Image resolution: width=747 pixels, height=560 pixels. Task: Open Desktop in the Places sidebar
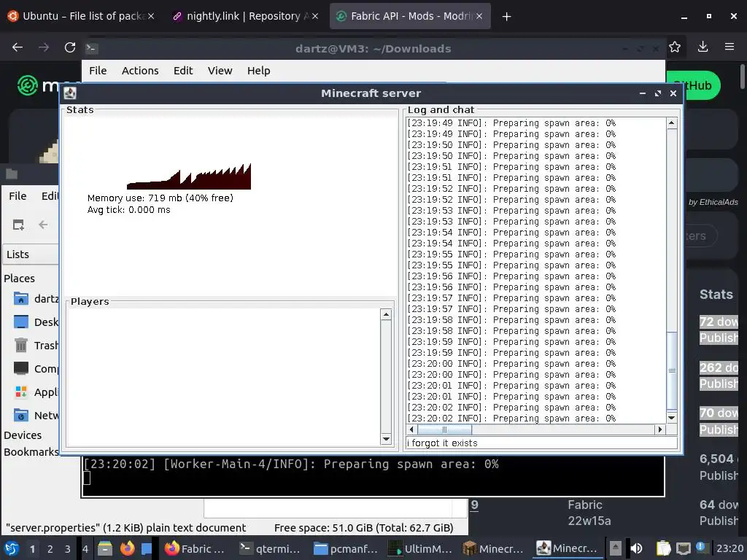pos(36,322)
